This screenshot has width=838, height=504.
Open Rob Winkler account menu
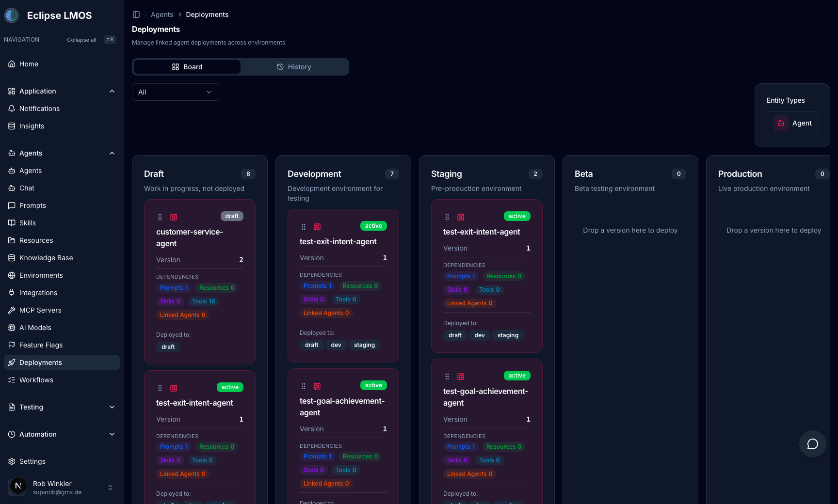[62, 488]
